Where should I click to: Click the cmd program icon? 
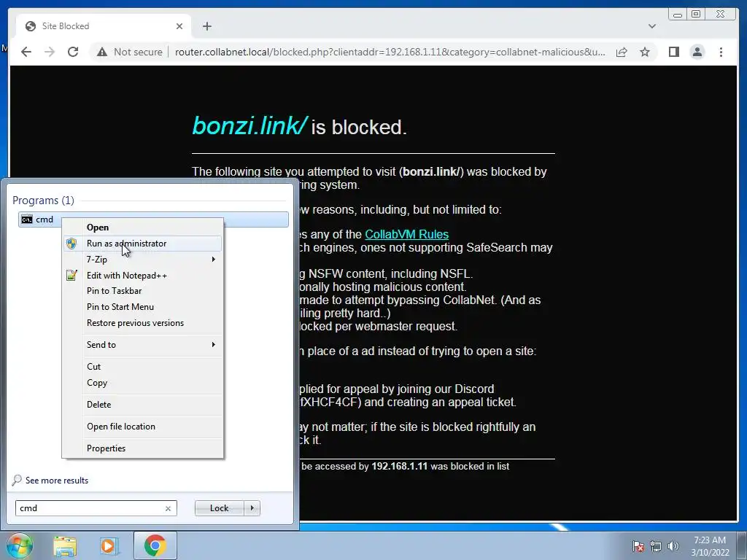27,219
